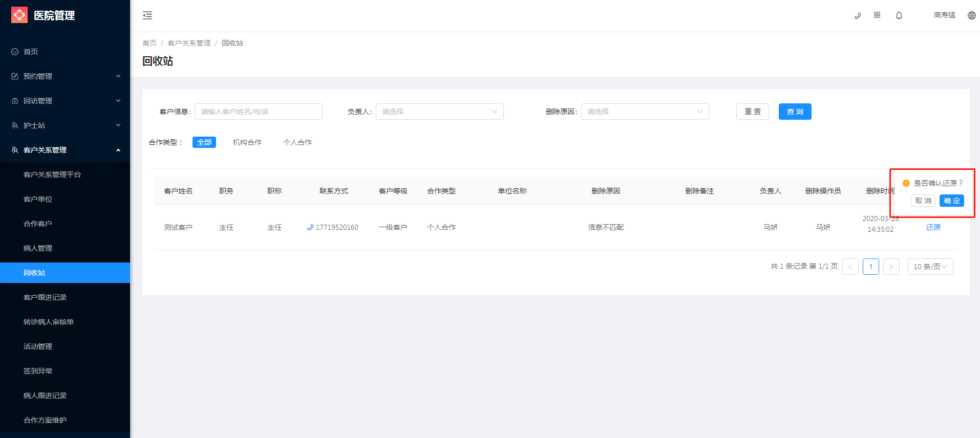980x438 pixels.
Task: Open 客户关系管理平台 submenu item
Action: (x=65, y=174)
